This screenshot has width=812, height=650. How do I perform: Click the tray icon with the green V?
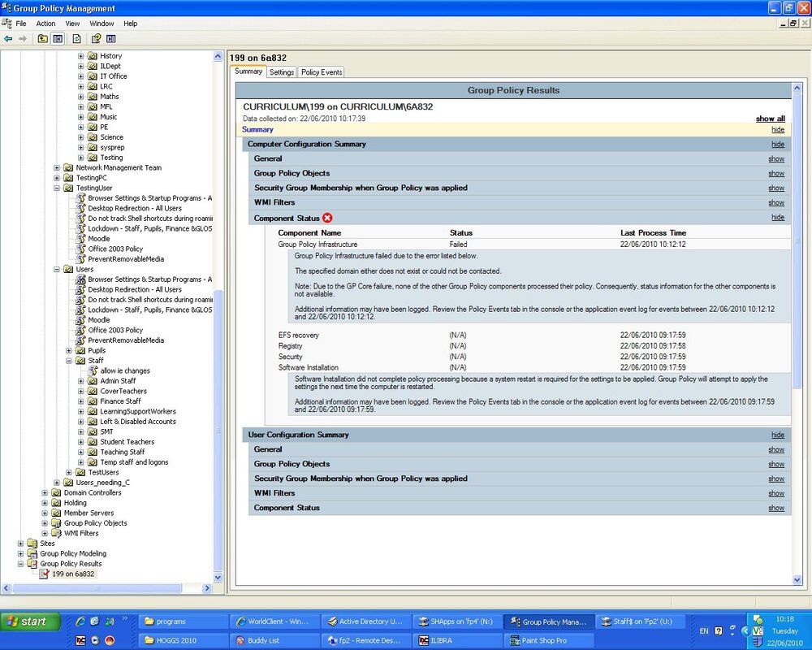(x=758, y=630)
